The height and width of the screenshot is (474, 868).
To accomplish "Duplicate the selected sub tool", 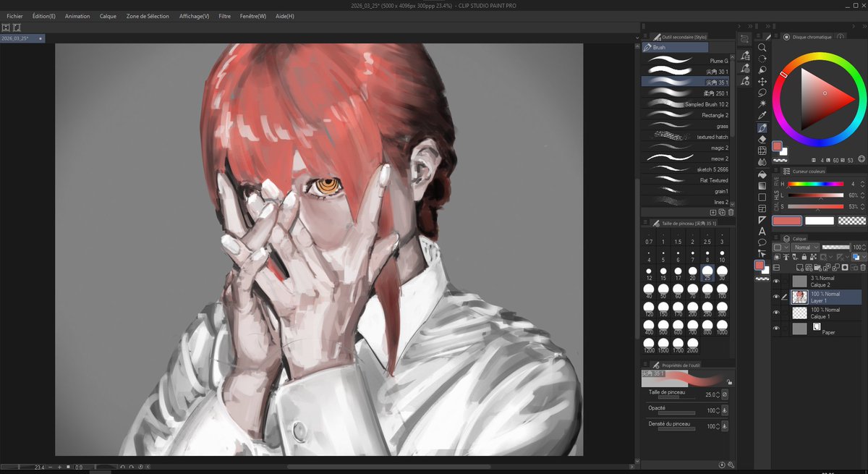I will 722,212.
